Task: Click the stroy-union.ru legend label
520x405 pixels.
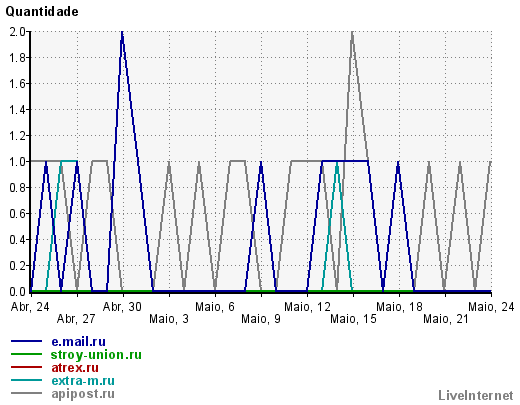Action: (96, 355)
